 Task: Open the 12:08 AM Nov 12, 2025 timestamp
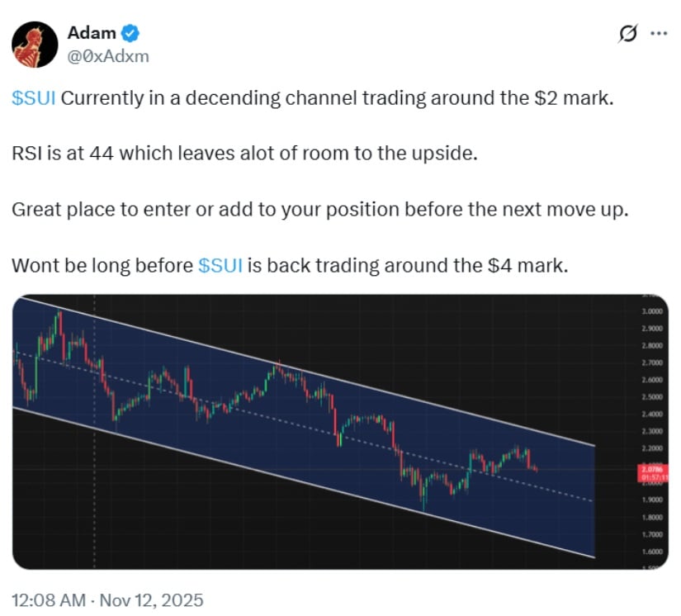pos(107,599)
